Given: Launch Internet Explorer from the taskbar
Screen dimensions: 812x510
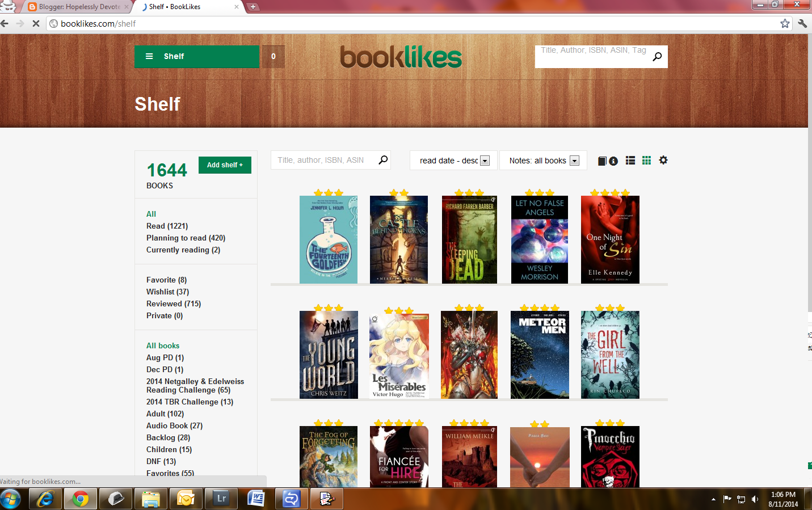Looking at the screenshot, I should 45,499.
